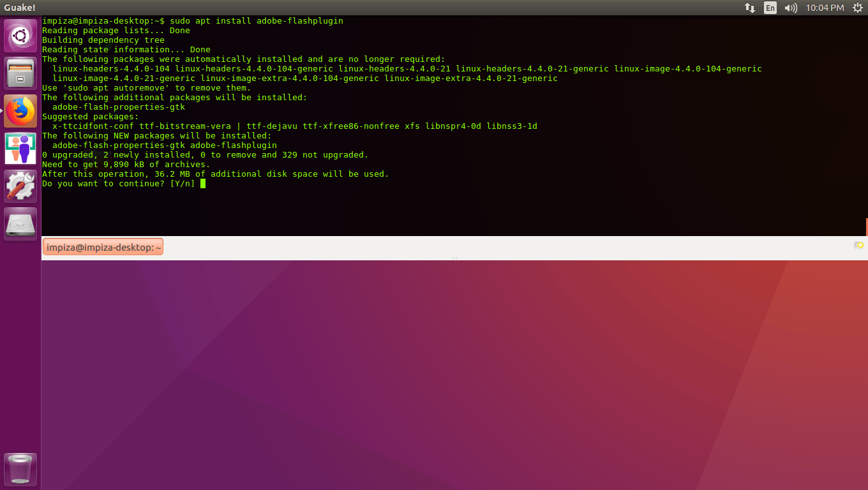Click the "Use 'sudo apt autoremove'" line
This screenshot has height=490, width=868.
pos(147,88)
